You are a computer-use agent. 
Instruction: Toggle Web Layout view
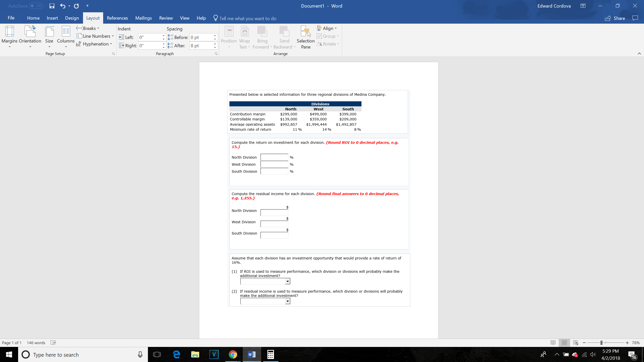[575, 343]
